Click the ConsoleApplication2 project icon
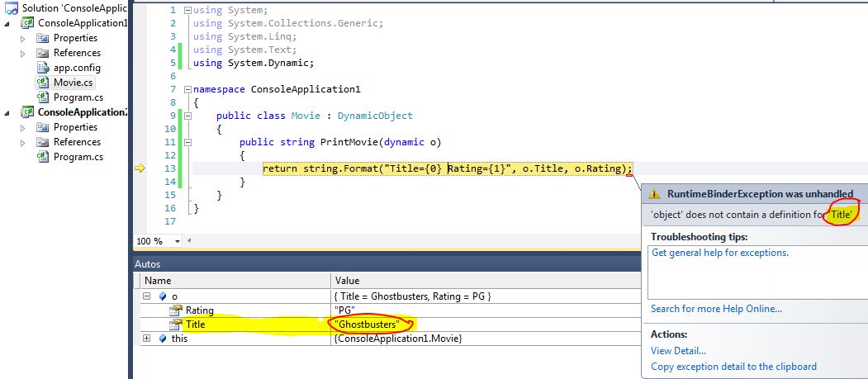Image resolution: width=868 pixels, height=379 pixels. (28, 112)
